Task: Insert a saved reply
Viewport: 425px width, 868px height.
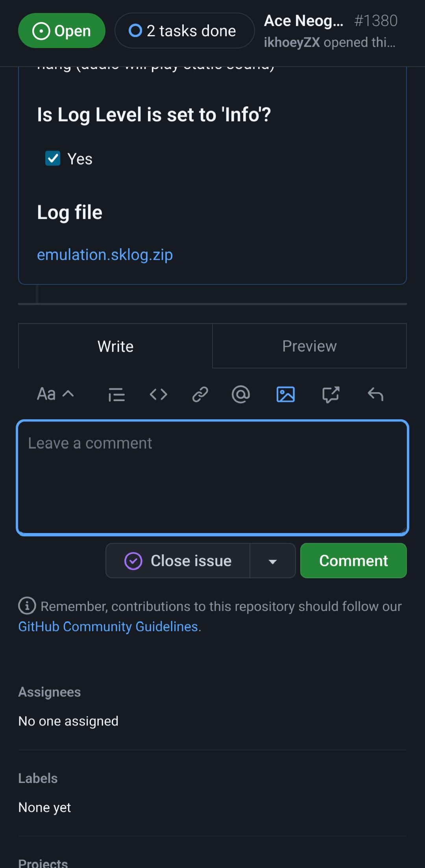Action: point(375,394)
